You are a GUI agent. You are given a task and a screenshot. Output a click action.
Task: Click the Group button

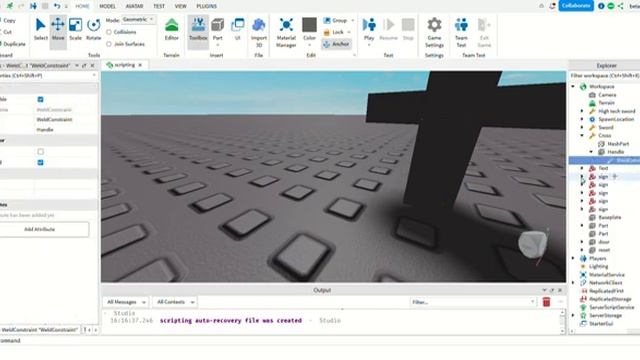click(x=336, y=20)
